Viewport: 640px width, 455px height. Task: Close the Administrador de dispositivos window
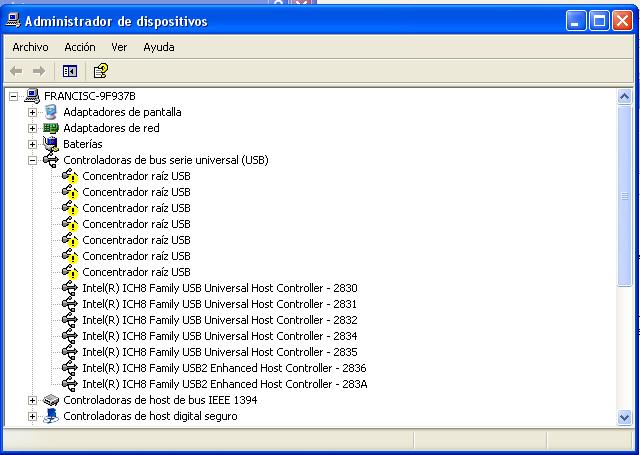pyautogui.click(x=622, y=20)
